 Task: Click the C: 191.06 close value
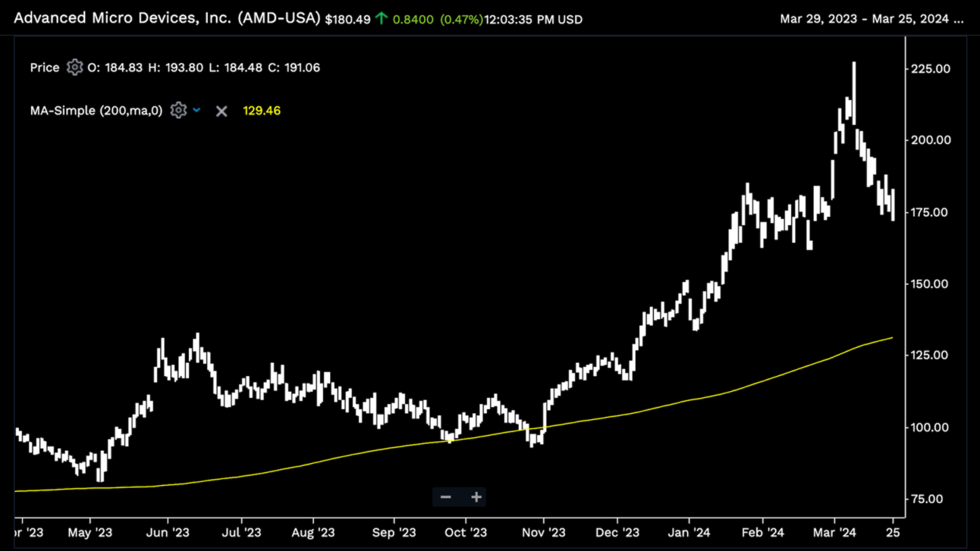pos(294,67)
